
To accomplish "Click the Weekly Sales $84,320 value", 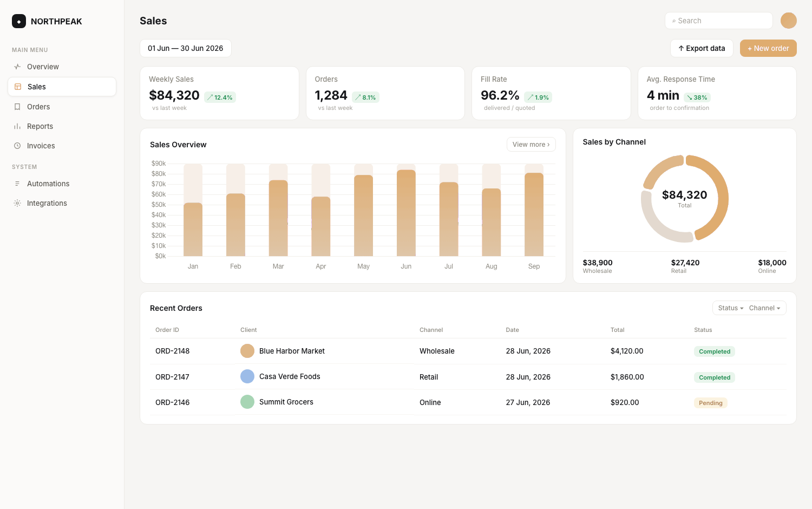I will pyautogui.click(x=174, y=95).
